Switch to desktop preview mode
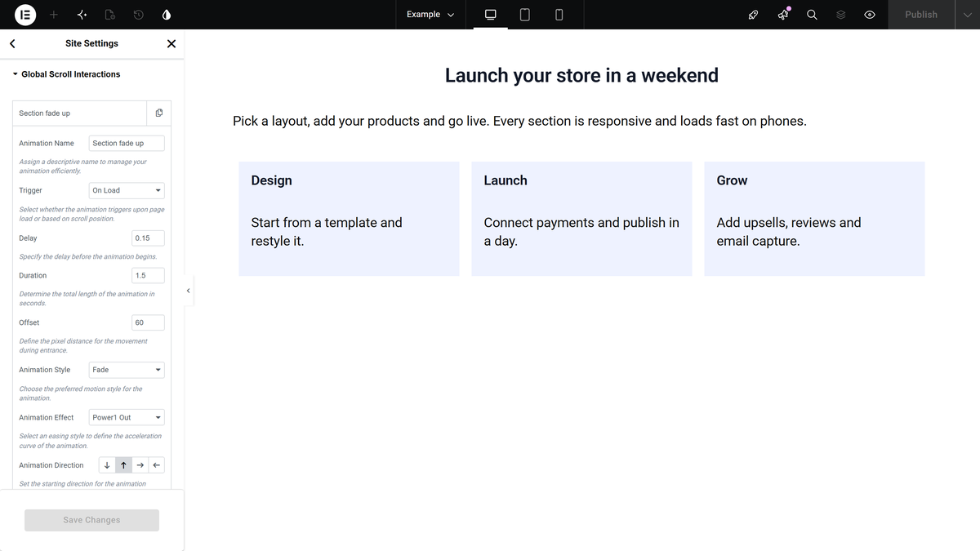Screen dimensions: 980x551 coord(491,15)
